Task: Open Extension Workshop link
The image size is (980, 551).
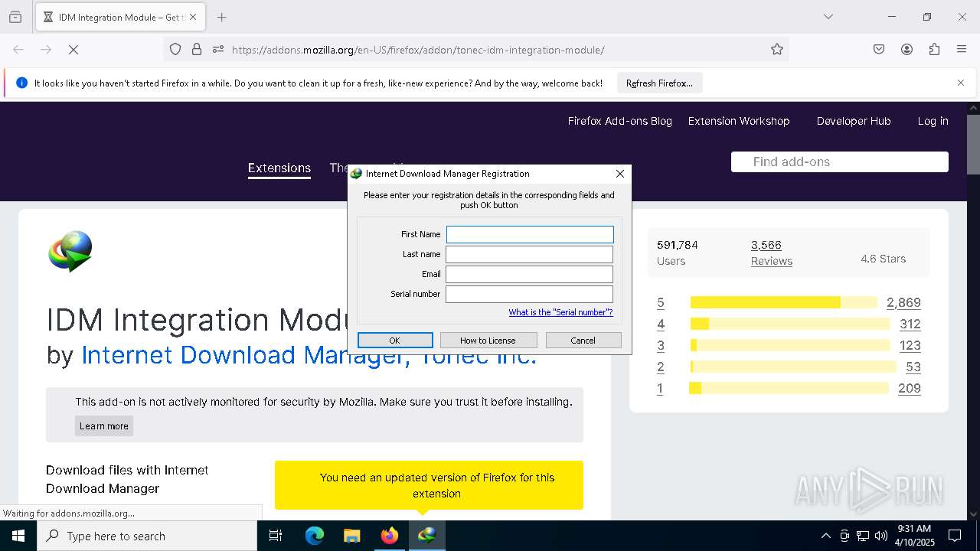Action: (x=739, y=121)
